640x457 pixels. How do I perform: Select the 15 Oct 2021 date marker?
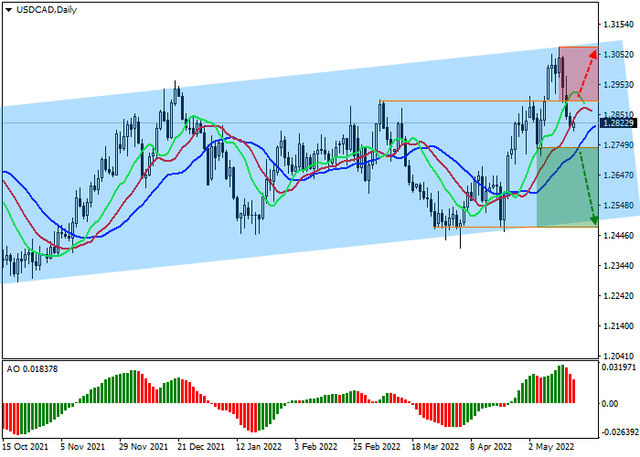click(25, 447)
